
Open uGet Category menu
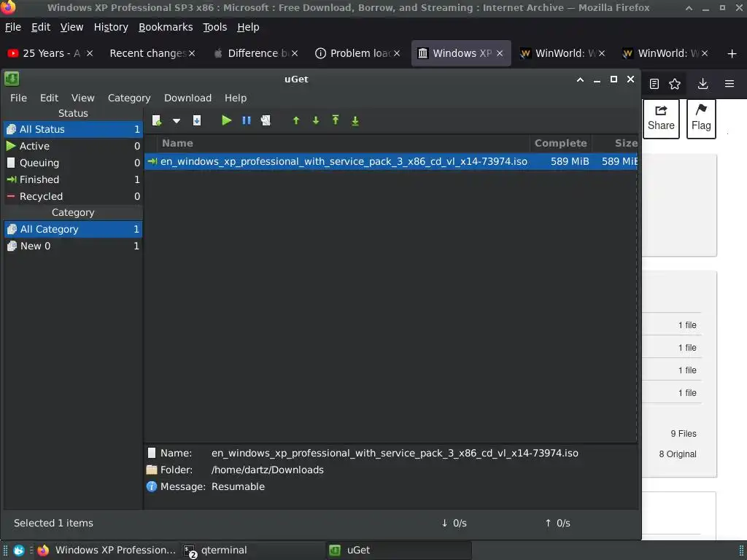[129, 98]
